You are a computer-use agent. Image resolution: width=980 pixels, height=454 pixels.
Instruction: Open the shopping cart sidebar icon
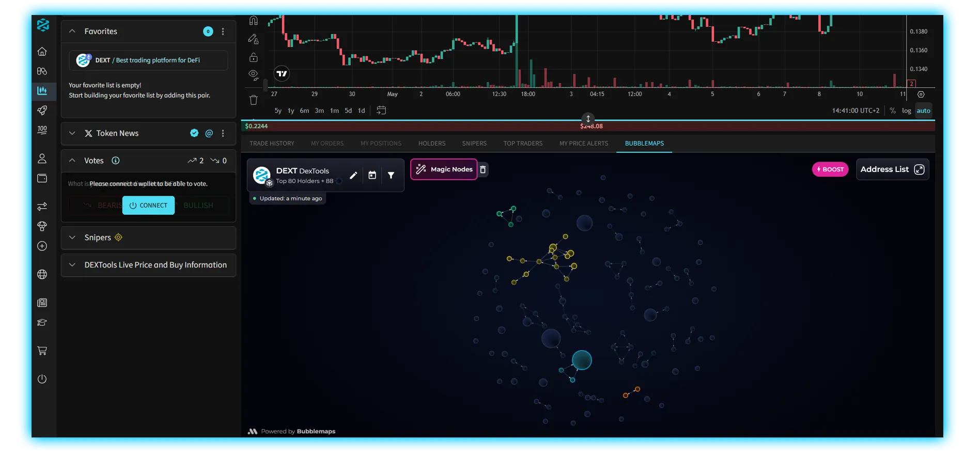tap(42, 351)
